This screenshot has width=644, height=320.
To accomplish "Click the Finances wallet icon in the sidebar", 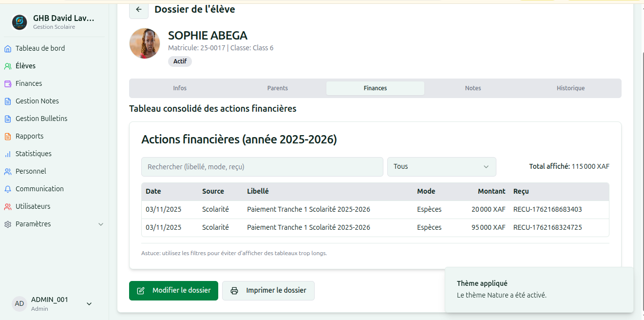I will 7,83.
